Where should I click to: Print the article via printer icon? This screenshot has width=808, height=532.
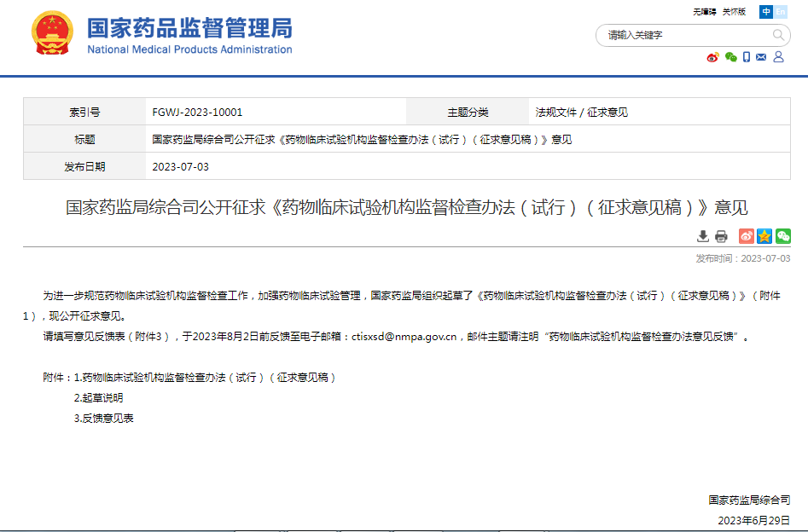coord(721,236)
